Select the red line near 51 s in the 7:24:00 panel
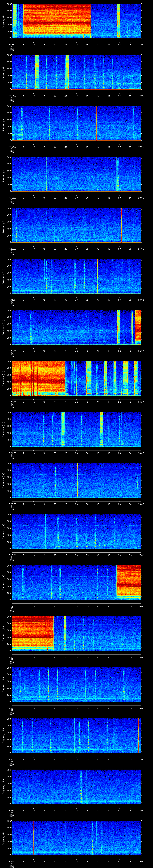The width and height of the screenshot is (153, 868). click(x=122, y=429)
